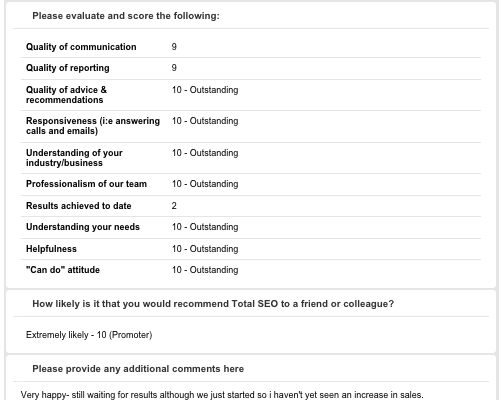This screenshot has height=400, width=503.
Task: Select Professionalism of our team Outstanding score
Action: coord(205,184)
